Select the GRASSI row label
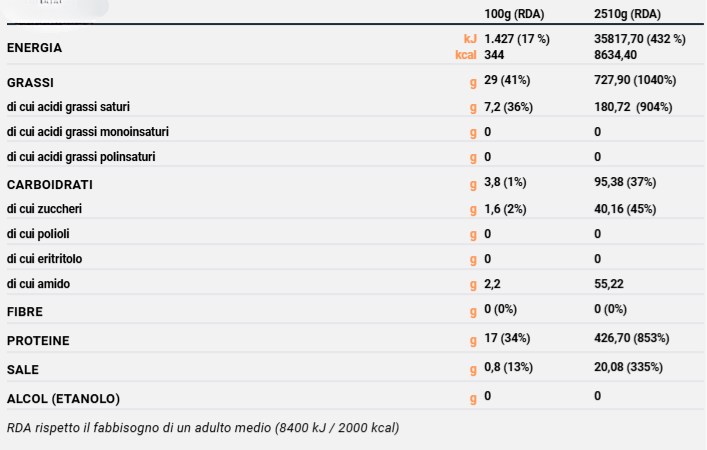Screen dimensions: 707x450 30,82
